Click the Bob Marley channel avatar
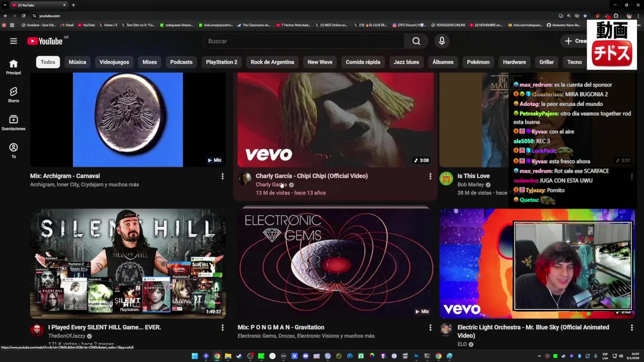This screenshot has width=644, height=362. (x=446, y=178)
